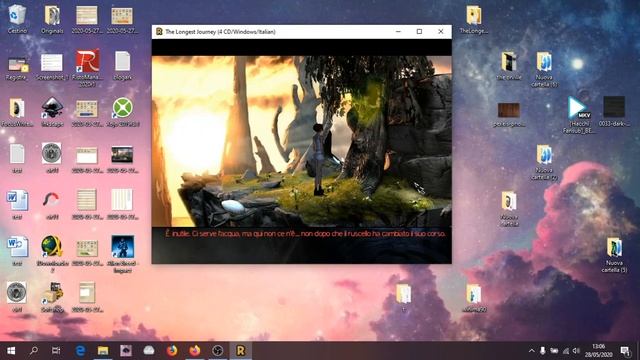Open the second Firefox taskbar icon
640x360 pixels.
click(x=195, y=351)
